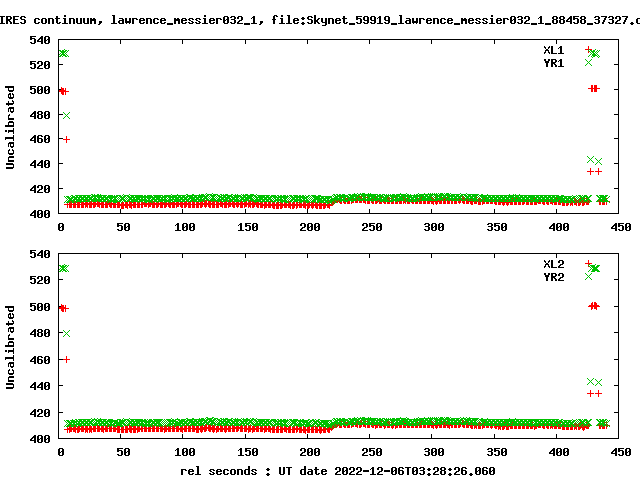Screen dimensions: 640x480
Task: Select the red plus marker beside XL2
Action: coord(588,264)
